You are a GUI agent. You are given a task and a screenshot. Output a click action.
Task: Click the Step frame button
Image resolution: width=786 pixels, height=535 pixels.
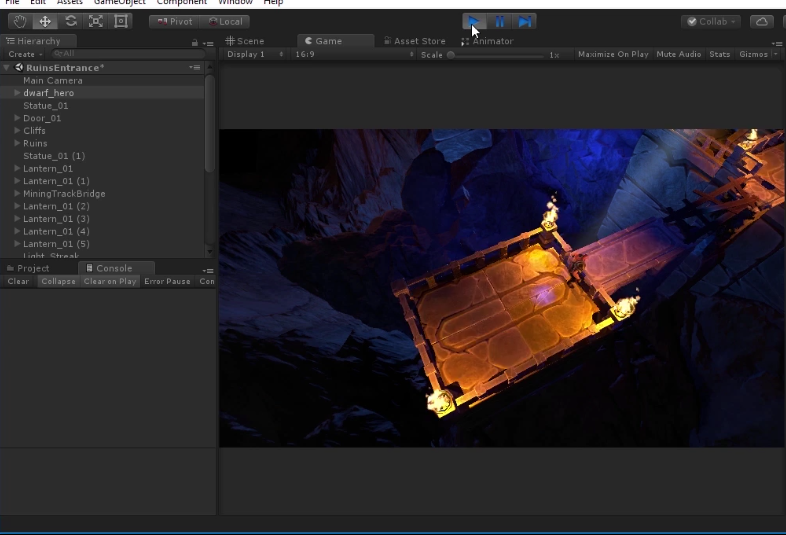525,21
